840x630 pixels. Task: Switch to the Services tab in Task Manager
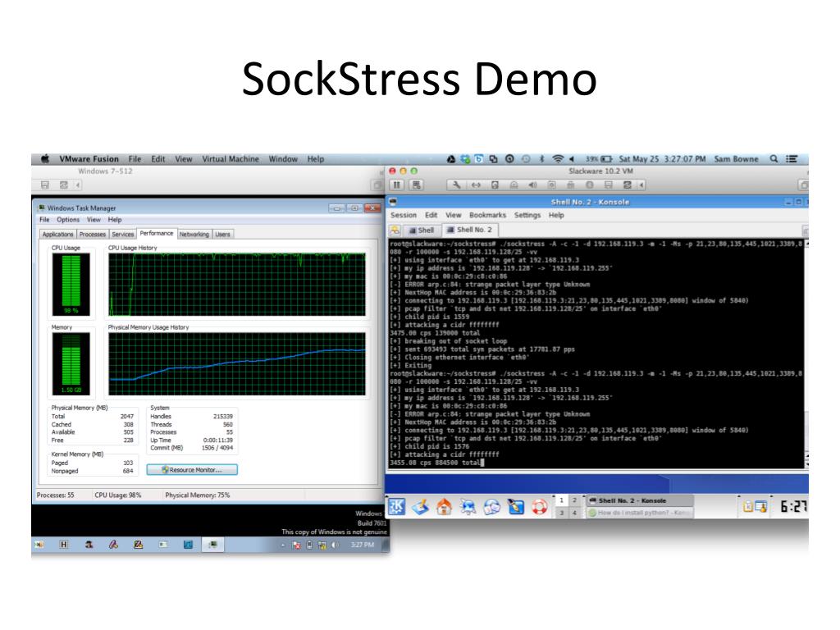[x=123, y=234]
